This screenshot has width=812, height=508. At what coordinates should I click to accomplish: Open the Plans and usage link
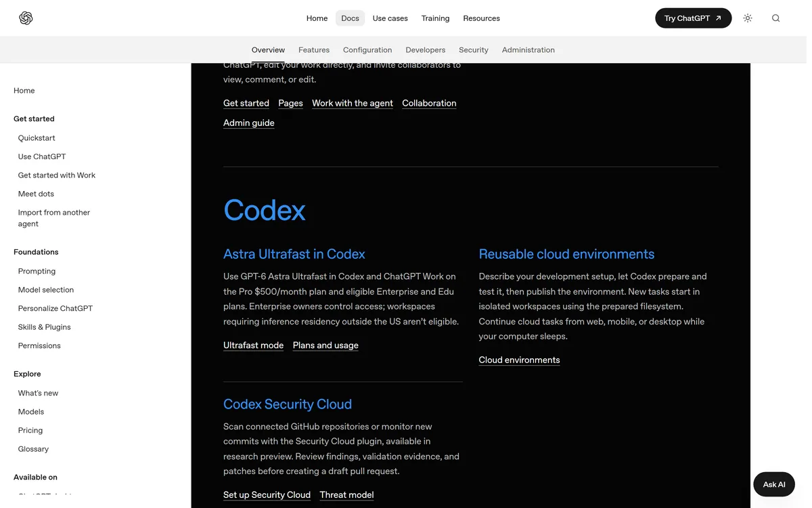coord(325,345)
